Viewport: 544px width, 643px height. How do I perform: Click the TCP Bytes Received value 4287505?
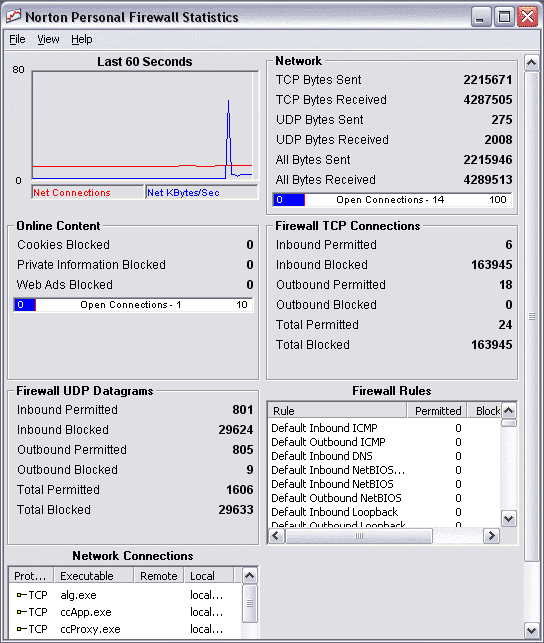(488, 100)
